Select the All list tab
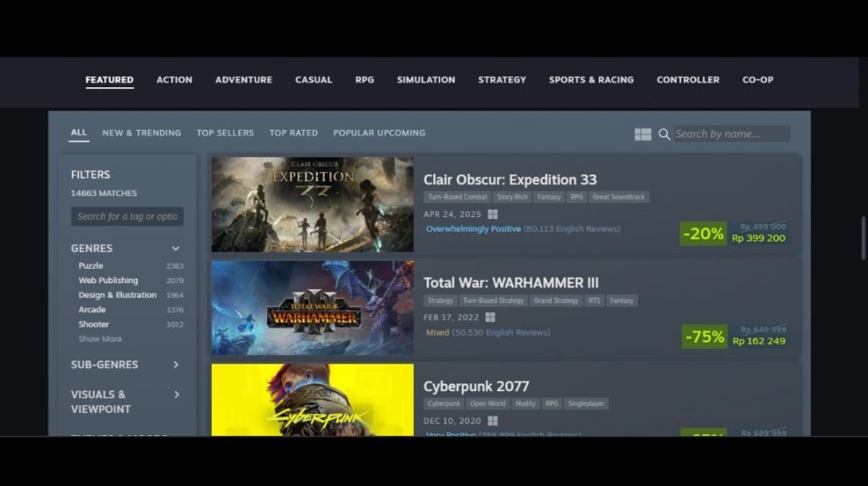This screenshot has height=486, width=868. click(x=79, y=132)
